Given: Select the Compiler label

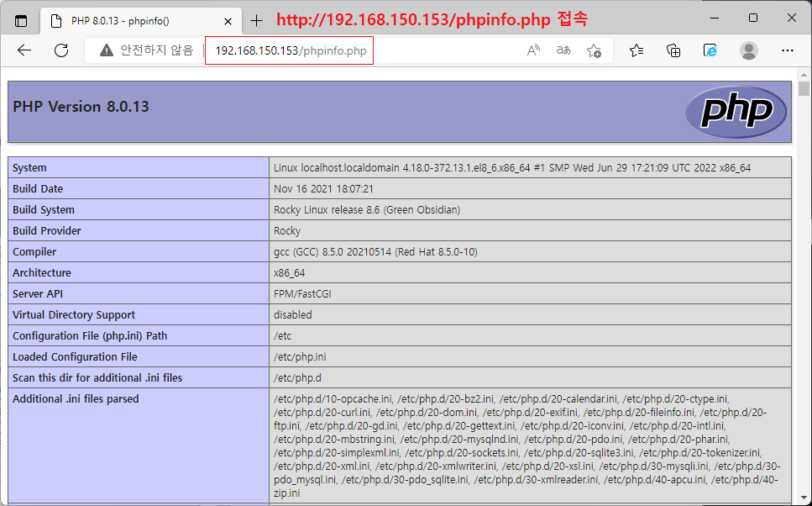Looking at the screenshot, I should 34,252.
